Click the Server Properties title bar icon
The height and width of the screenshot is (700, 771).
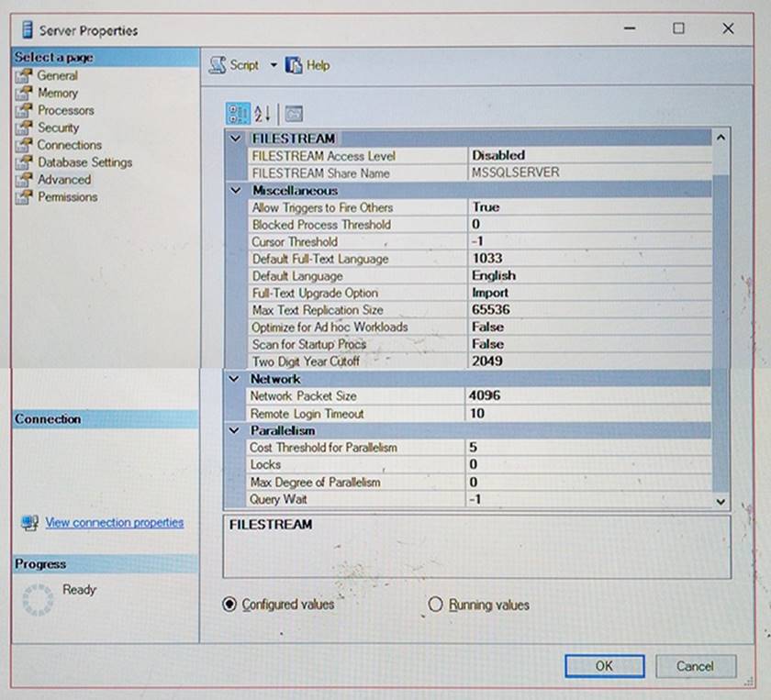pos(28,29)
